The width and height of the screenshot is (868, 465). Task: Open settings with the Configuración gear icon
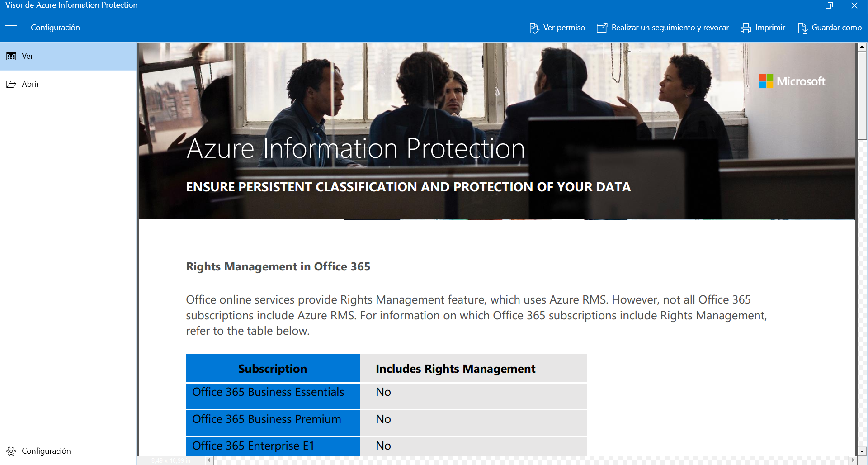pos(11,451)
